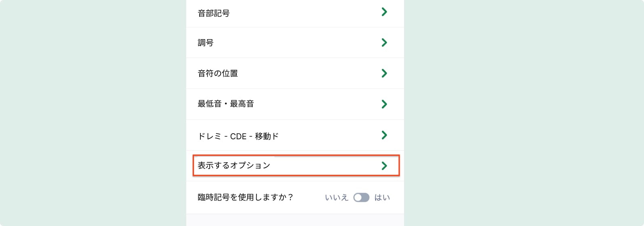Click the 表示するオプション text
644x226 pixels.
tap(234, 165)
